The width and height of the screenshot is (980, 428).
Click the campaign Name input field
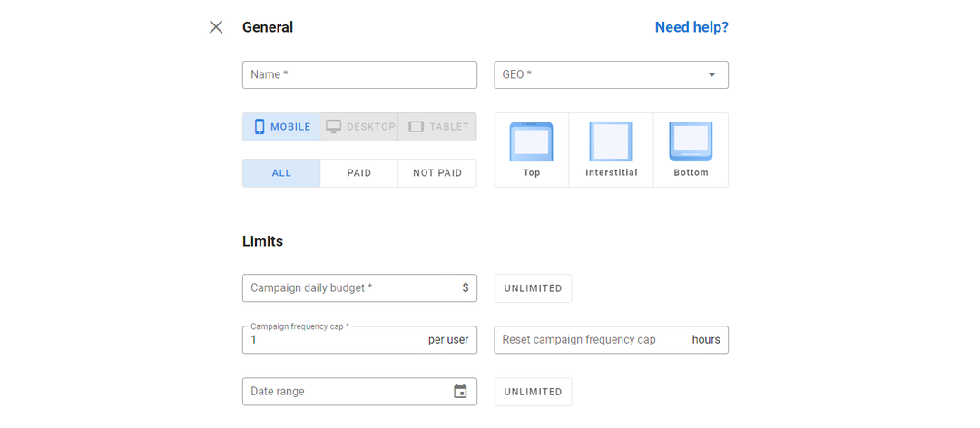(x=359, y=75)
